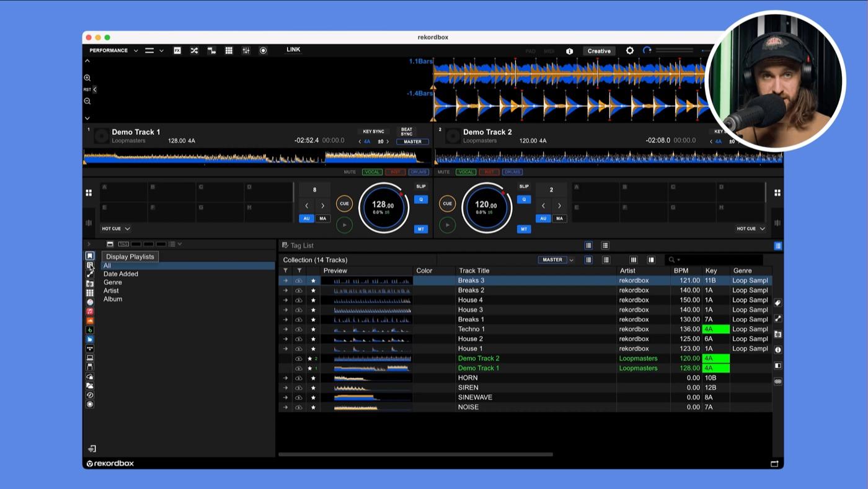
Task: Toggle Master Tempo MT on deck 1
Action: pos(421,229)
